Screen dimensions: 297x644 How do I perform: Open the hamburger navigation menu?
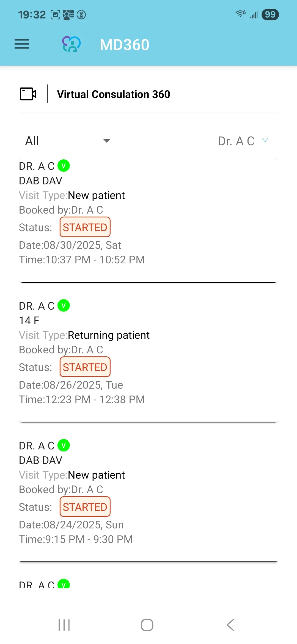(x=22, y=44)
